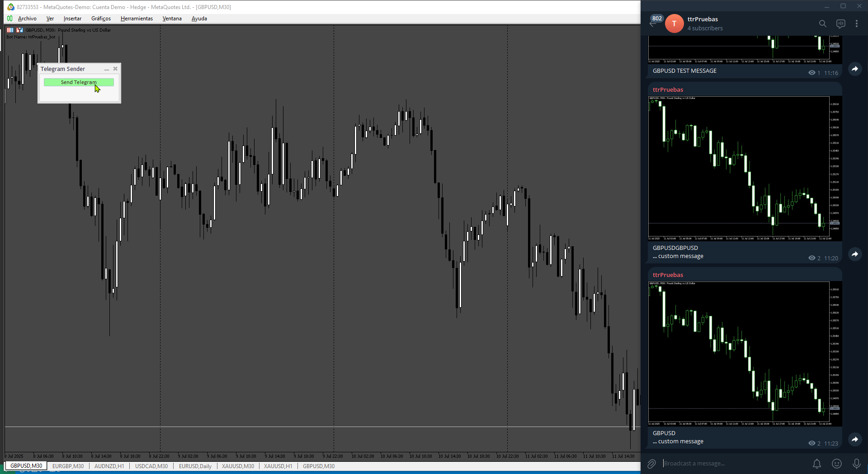Viewport: 868px width, 474px height.
Task: Switch to the XAUUSD,H1 chart tab
Action: pyautogui.click(x=278, y=466)
